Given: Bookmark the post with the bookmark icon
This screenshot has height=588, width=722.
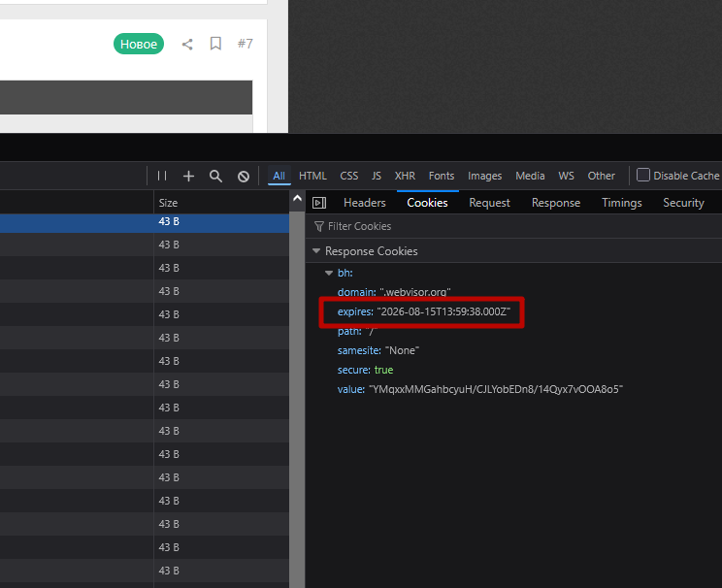Looking at the screenshot, I should click(x=215, y=44).
